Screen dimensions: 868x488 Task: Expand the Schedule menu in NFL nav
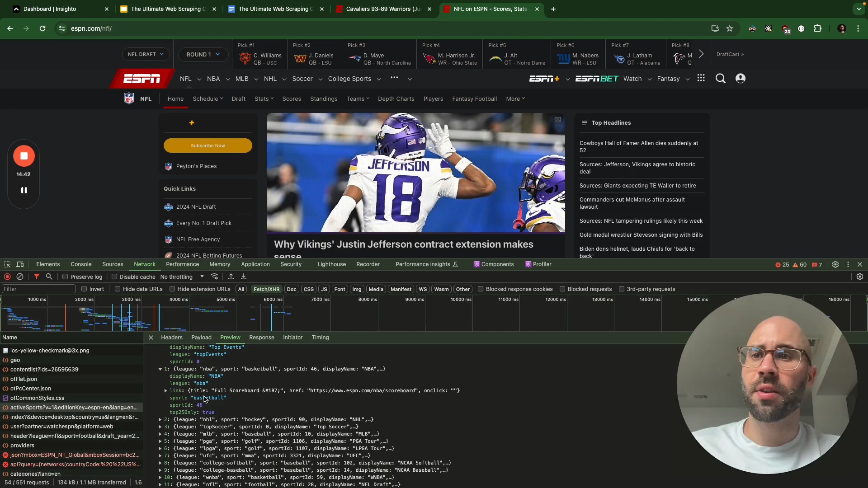pyautogui.click(x=208, y=99)
